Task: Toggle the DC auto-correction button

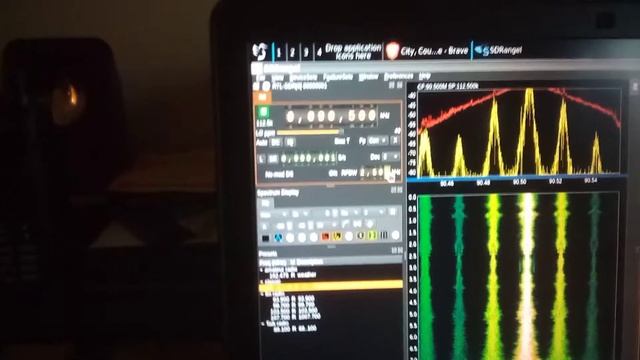Action: (276, 142)
